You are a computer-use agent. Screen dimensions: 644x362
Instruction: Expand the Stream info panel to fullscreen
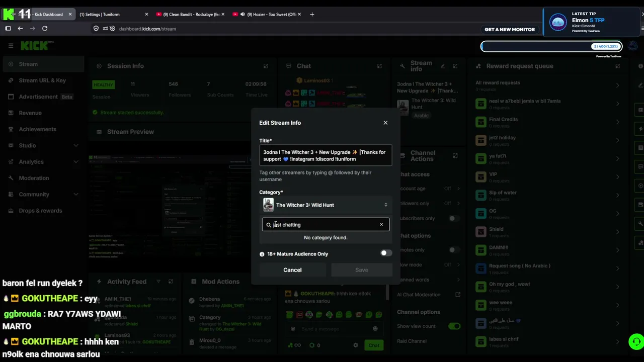[455, 66]
